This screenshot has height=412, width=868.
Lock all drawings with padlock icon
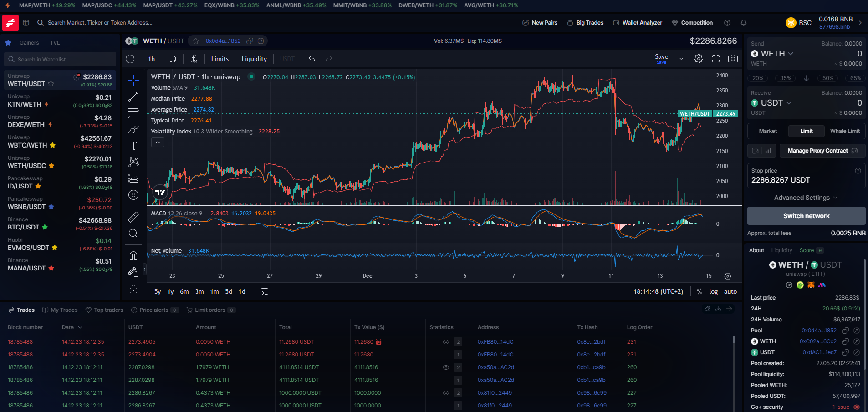pos(133,289)
